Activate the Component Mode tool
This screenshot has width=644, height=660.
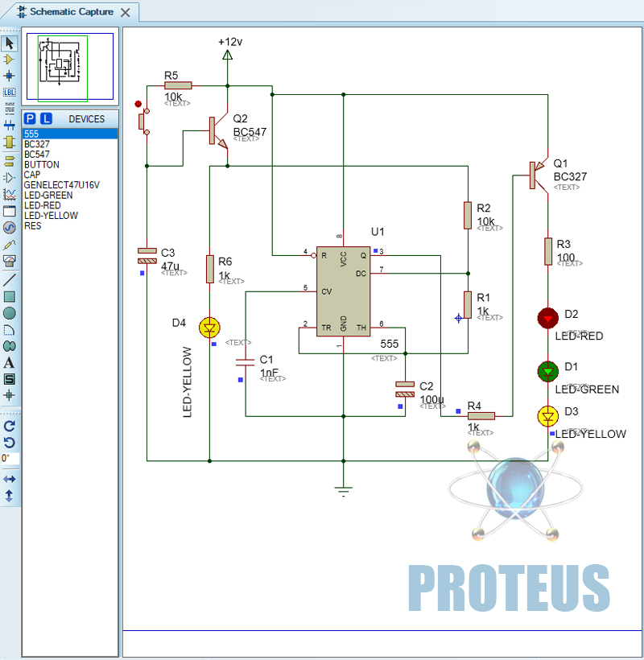10,60
